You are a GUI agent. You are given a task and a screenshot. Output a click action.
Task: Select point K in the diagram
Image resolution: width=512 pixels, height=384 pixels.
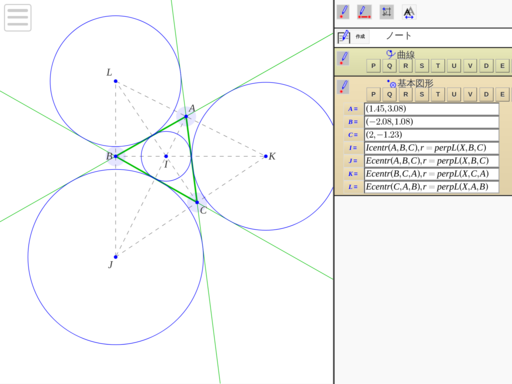point(266,156)
